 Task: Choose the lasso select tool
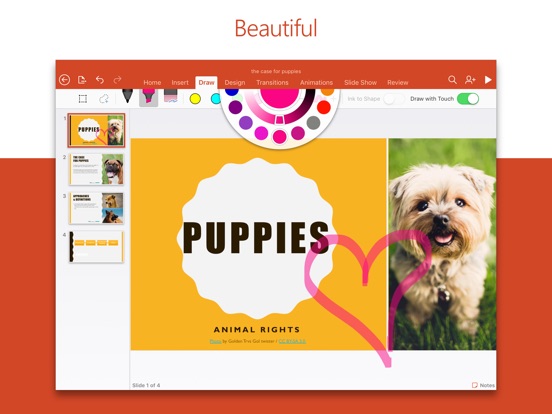coord(104,99)
